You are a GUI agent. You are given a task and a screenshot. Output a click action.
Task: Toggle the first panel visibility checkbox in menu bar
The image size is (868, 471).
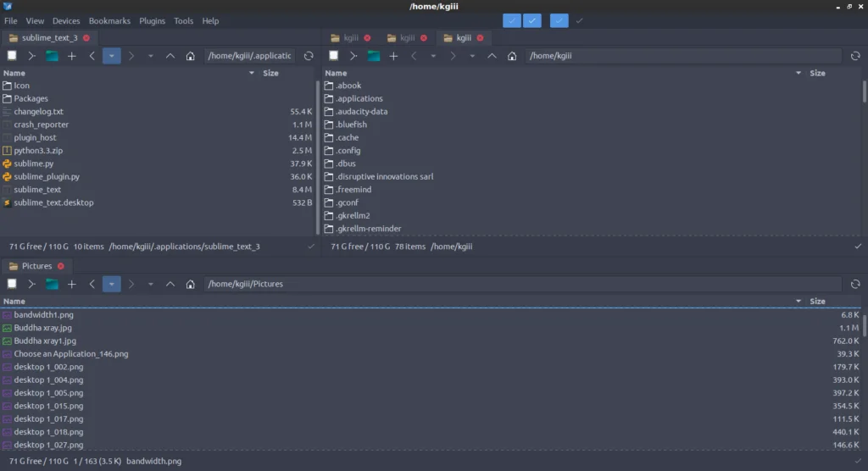pos(511,20)
